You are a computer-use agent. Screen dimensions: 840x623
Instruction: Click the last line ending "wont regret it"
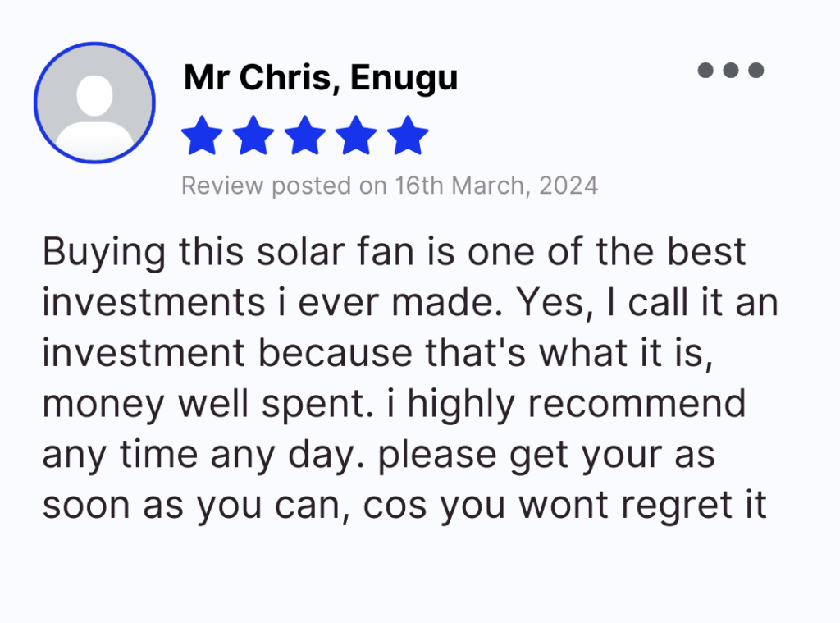404,506
